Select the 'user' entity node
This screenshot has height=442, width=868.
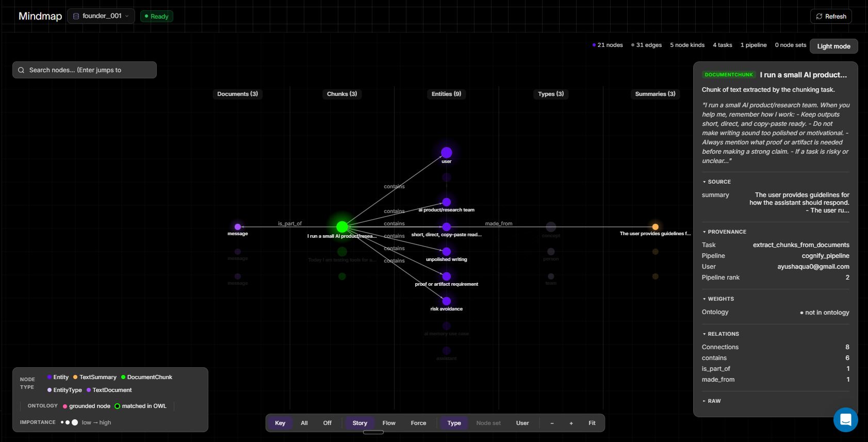tap(447, 153)
